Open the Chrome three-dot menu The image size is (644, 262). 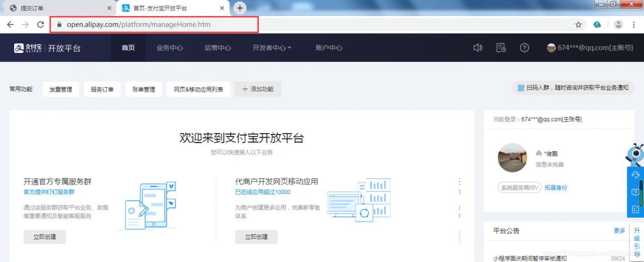coord(635,24)
